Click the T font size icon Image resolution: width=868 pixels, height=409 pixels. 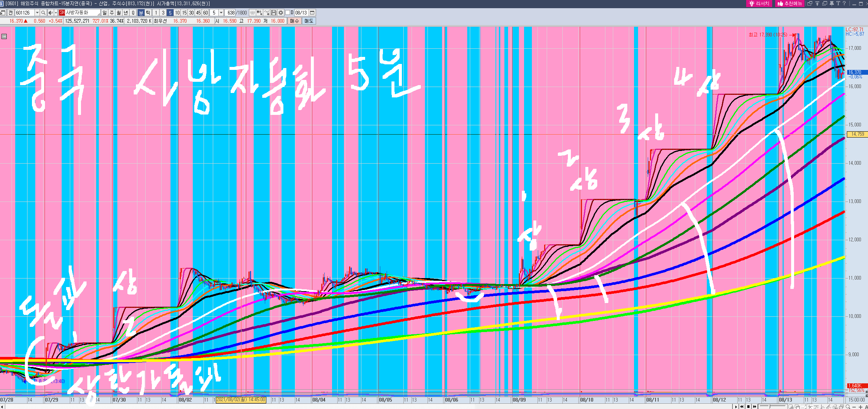point(838,3)
